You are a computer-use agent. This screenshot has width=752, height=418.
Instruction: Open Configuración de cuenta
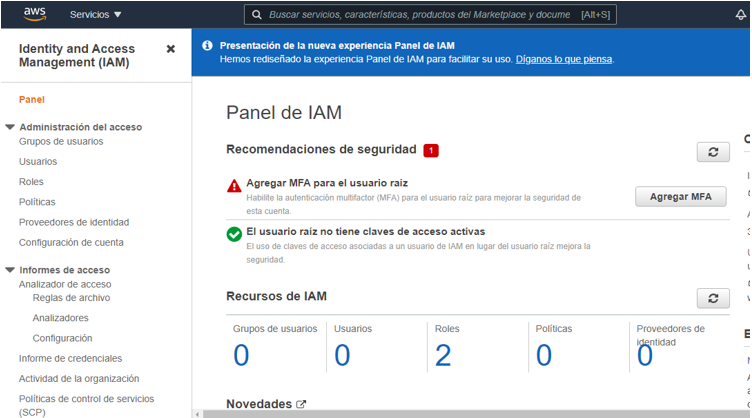pos(71,243)
